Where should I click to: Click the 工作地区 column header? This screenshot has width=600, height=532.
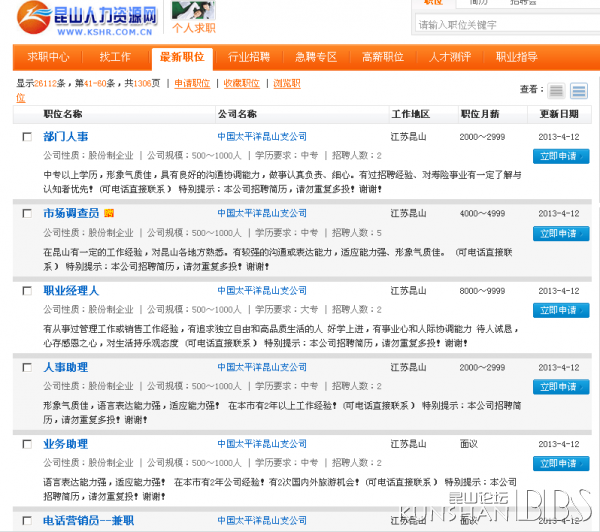coord(411,114)
